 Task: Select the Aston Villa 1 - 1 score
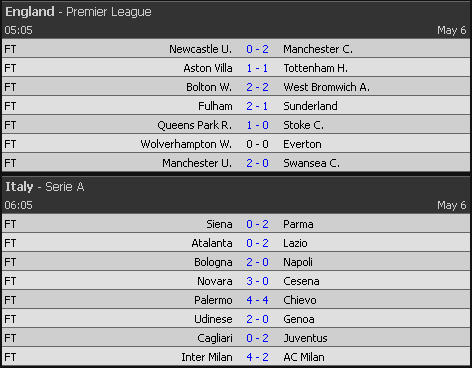click(x=257, y=68)
